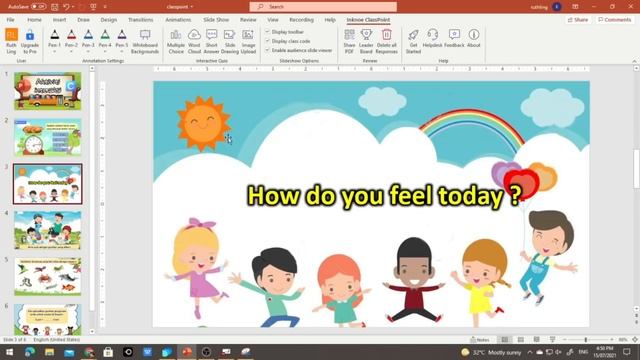Expand the Pen 2 dropdown arrow
Viewport: 640px width, 360px height.
click(71, 52)
